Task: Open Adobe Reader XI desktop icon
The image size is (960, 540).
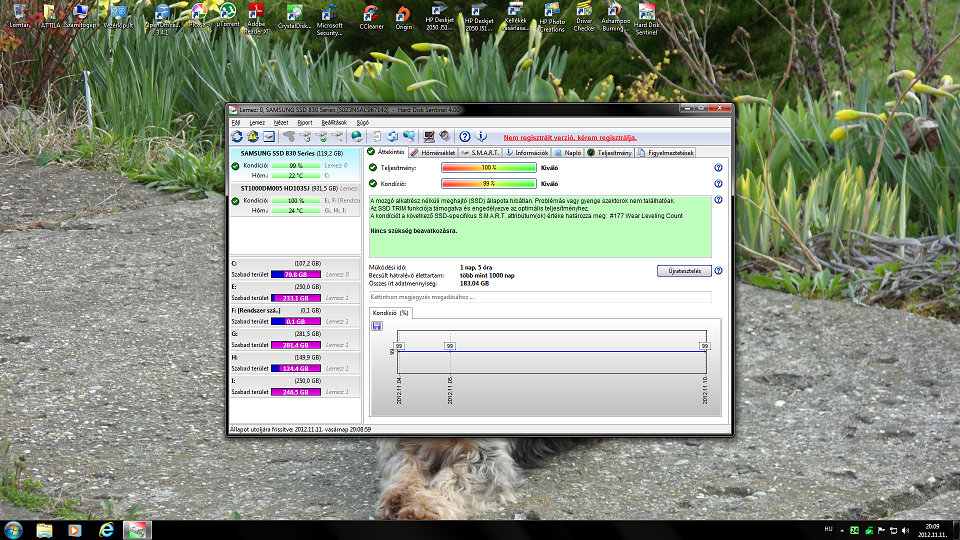Action: (x=257, y=19)
